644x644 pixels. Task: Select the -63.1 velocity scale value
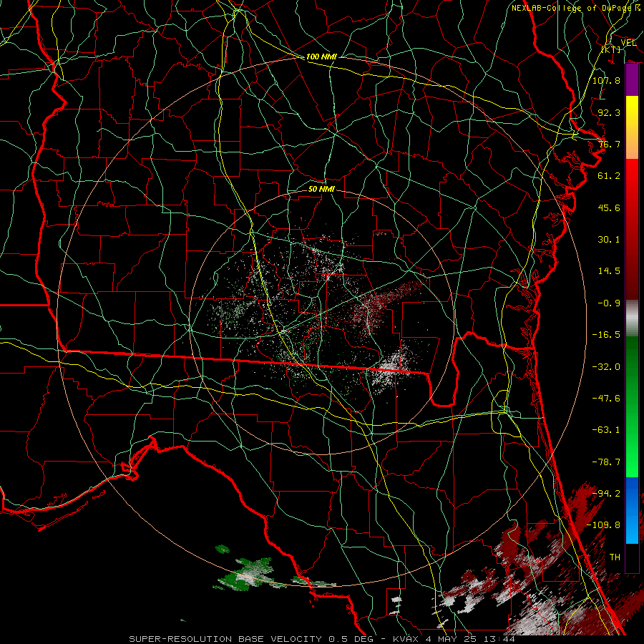click(606, 430)
